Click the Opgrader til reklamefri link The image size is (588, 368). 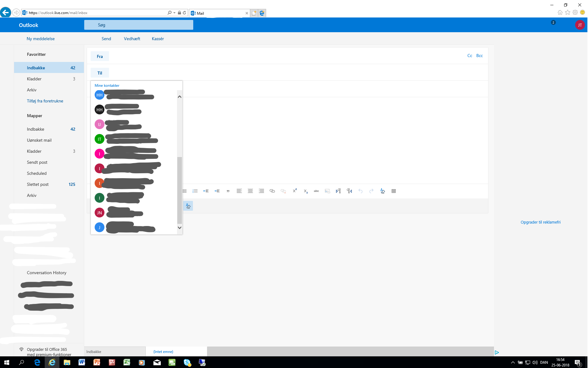[541, 222]
